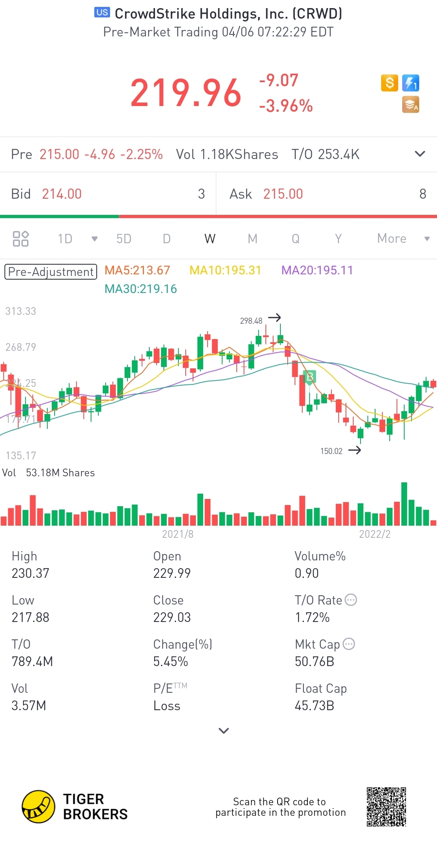Tap the last price 219.96
Screen dimensions: 437x868
pos(186,93)
